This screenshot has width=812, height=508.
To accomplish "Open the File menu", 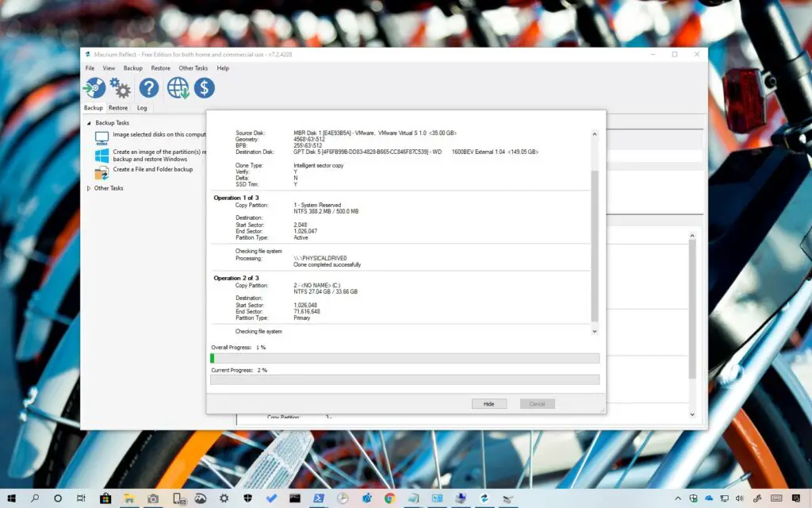I will click(89, 68).
